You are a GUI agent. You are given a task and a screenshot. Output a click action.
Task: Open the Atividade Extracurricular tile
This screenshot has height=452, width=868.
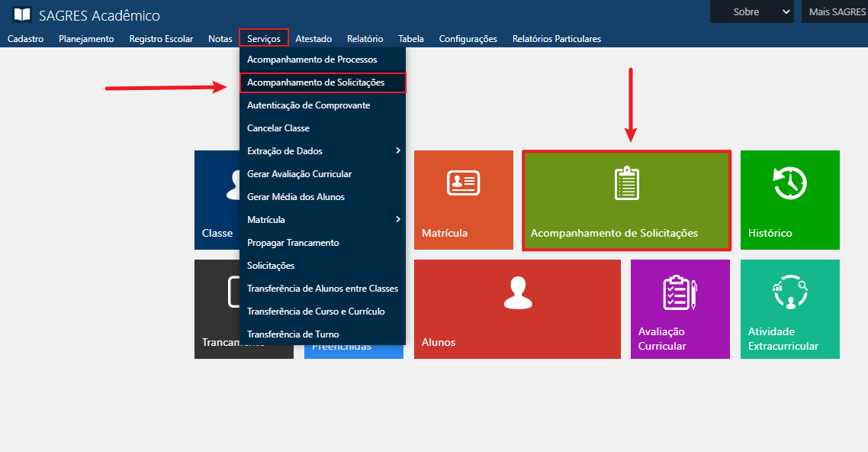click(789, 308)
